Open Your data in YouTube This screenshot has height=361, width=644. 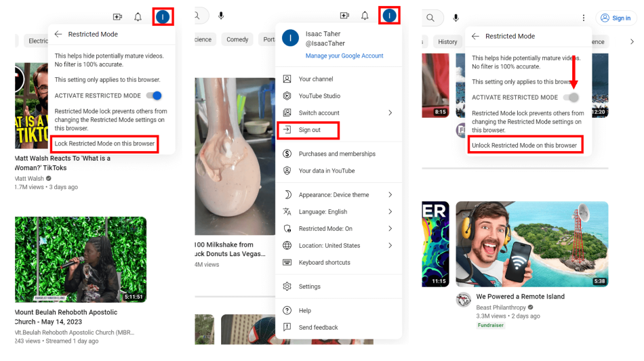point(338,171)
